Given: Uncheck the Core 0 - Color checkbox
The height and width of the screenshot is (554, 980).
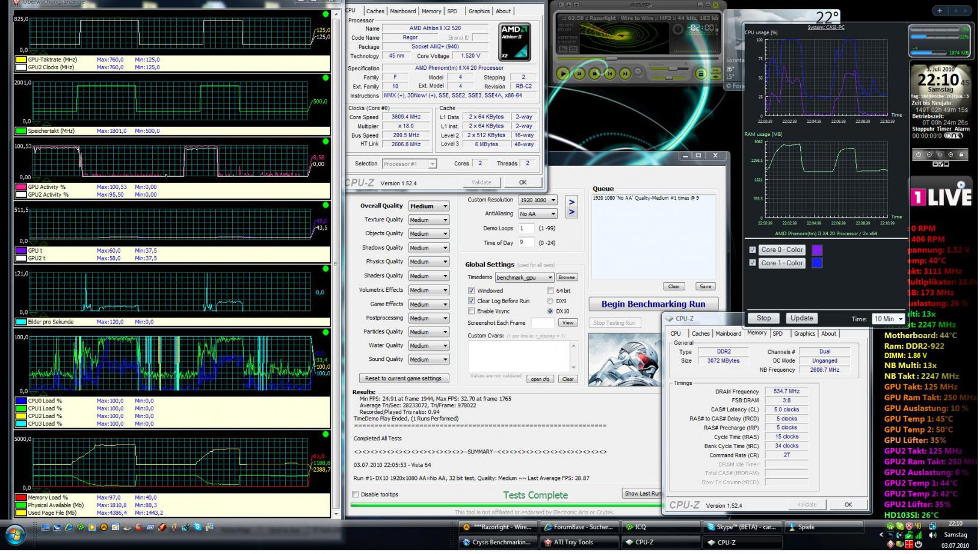Looking at the screenshot, I should 752,250.
